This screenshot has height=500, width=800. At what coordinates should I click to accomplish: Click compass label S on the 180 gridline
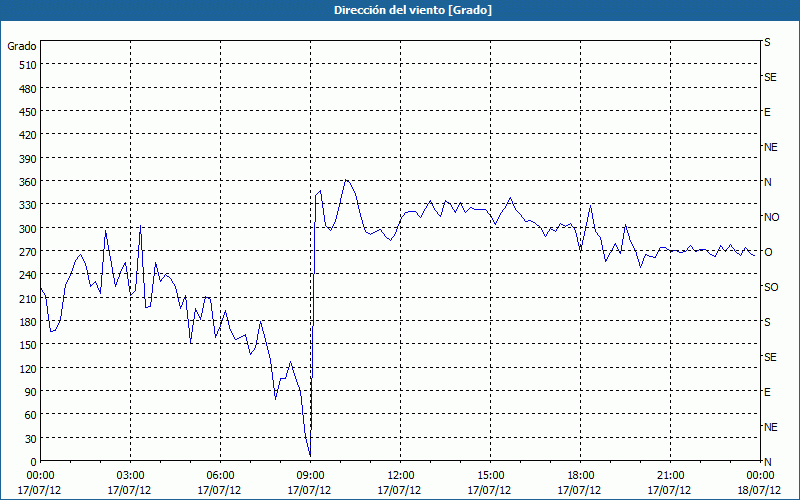pos(767,322)
